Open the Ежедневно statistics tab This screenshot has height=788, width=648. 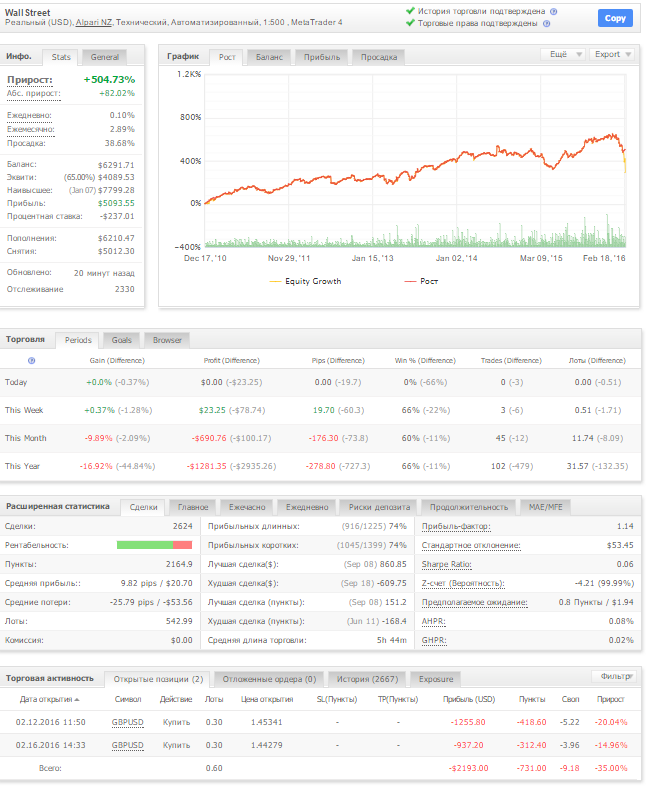pyautogui.click(x=307, y=508)
